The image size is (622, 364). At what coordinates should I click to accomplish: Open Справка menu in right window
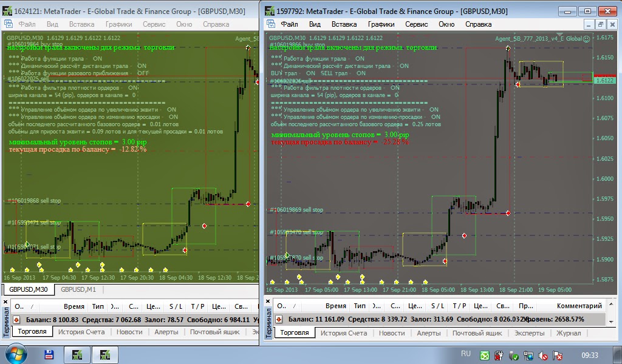(478, 24)
